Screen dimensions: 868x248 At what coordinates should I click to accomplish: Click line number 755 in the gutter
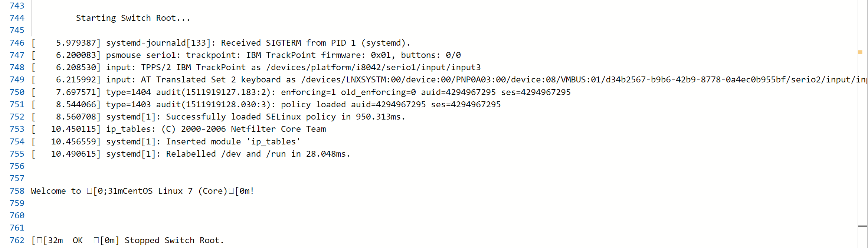tap(17, 154)
